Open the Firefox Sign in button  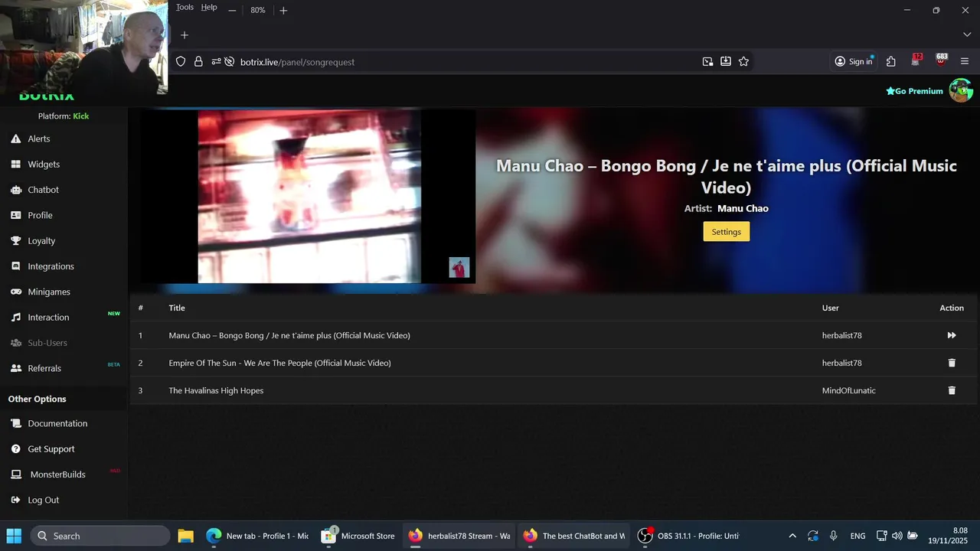(x=854, y=62)
